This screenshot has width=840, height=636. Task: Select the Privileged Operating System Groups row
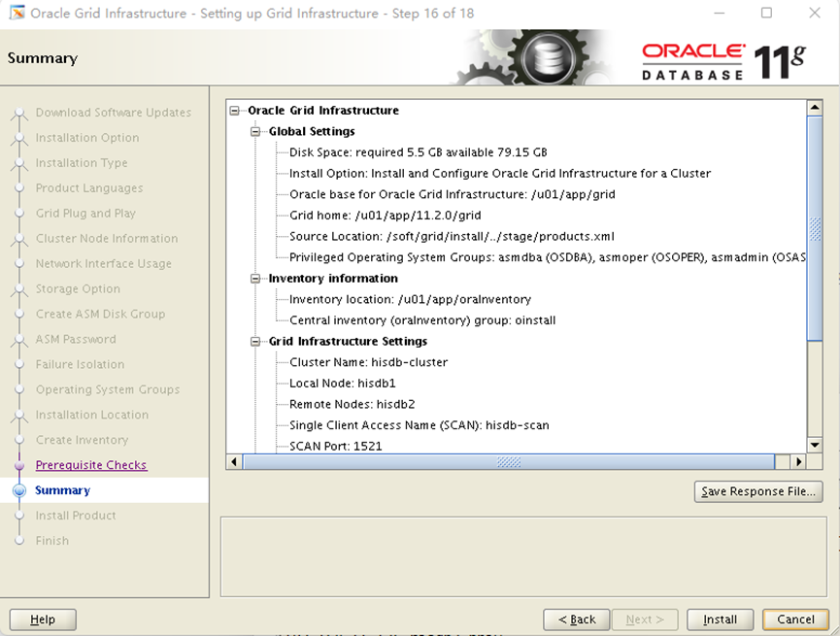click(x=548, y=257)
